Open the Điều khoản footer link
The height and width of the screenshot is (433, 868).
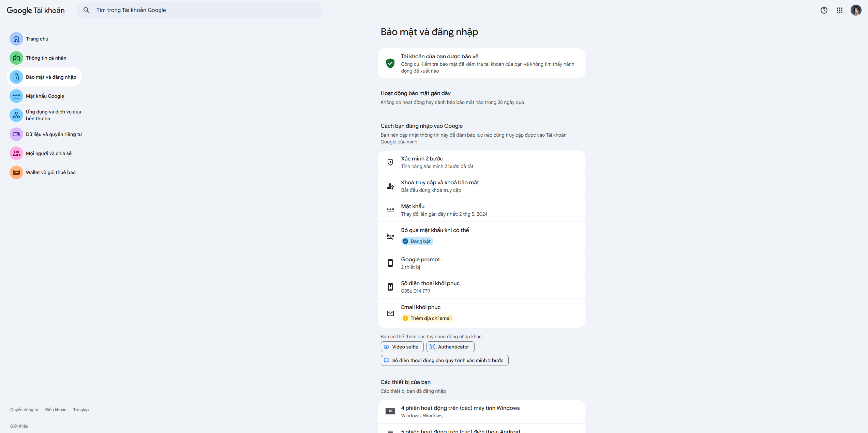point(56,410)
